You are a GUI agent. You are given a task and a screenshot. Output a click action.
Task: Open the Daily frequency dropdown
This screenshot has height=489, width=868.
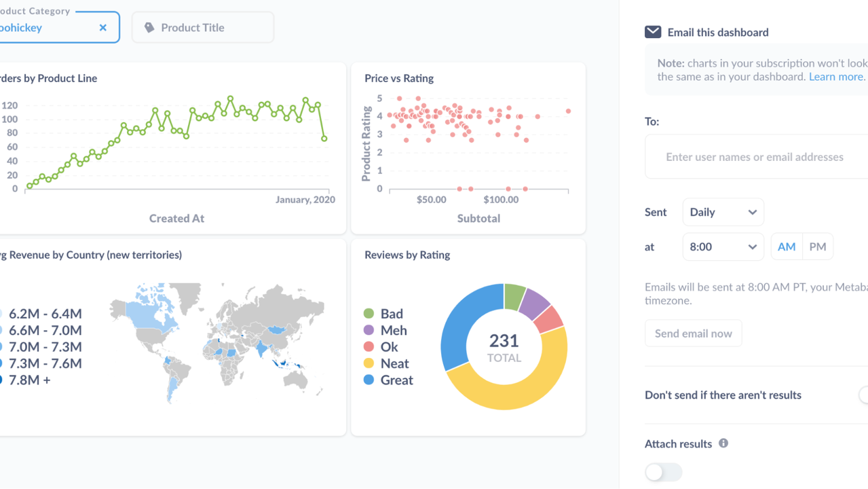point(723,212)
